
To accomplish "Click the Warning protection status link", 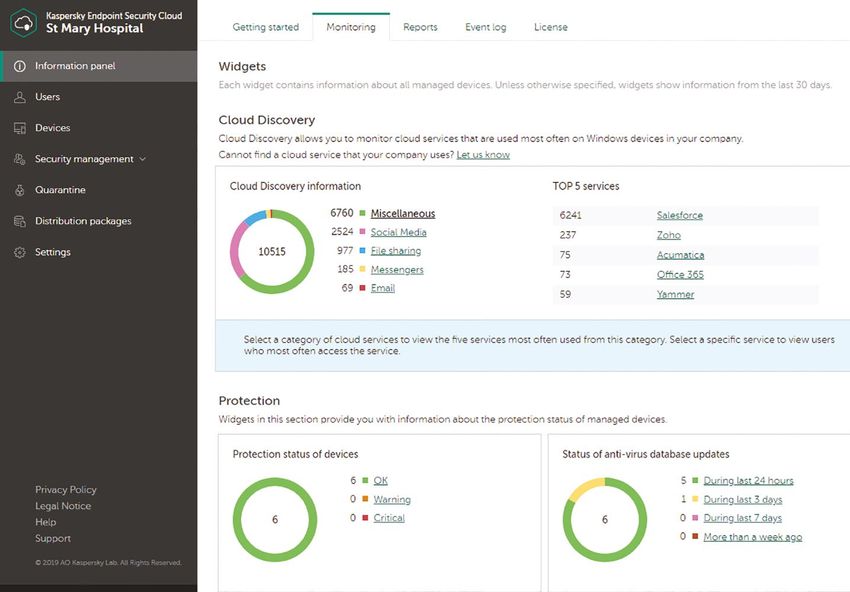I will [x=392, y=499].
